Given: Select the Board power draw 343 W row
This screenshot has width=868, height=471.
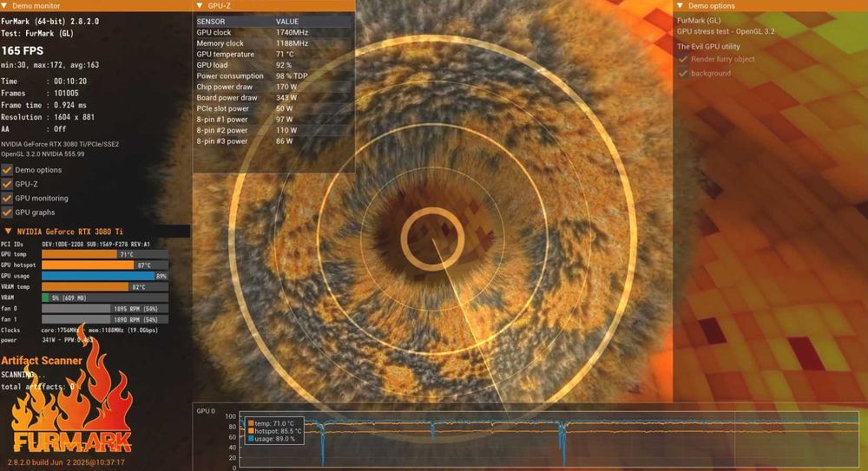Looking at the screenshot, I should [x=273, y=97].
